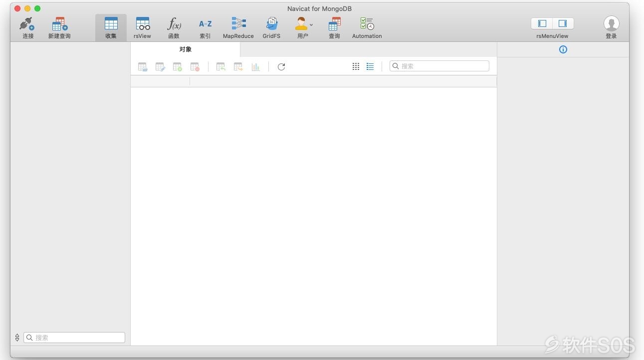Switch to list view mode
Viewport: 644px width, 360px height.
click(x=370, y=66)
